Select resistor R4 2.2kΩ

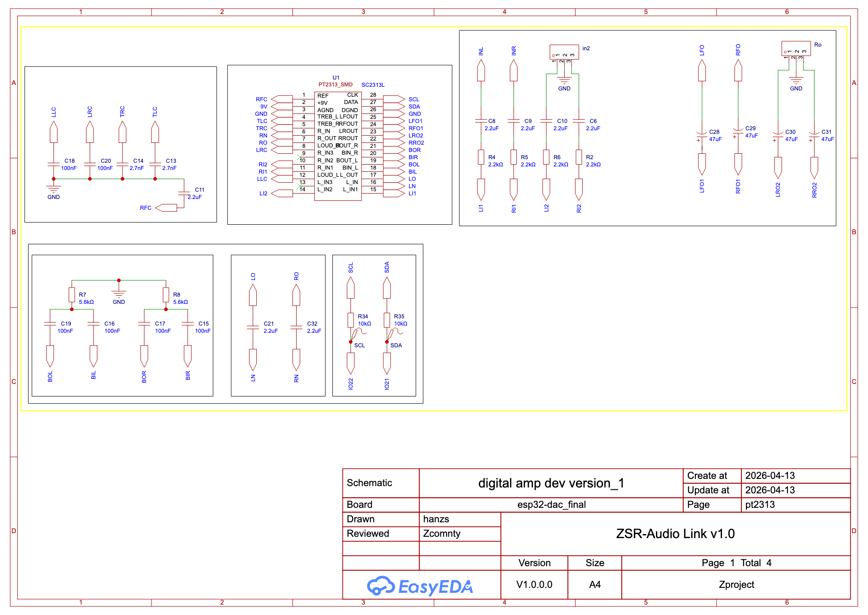coord(481,157)
